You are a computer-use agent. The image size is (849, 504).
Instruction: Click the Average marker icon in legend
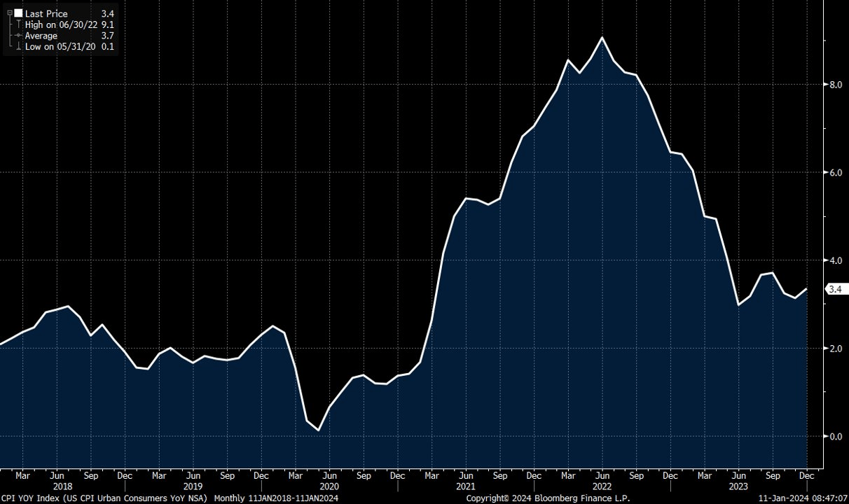pos(18,36)
